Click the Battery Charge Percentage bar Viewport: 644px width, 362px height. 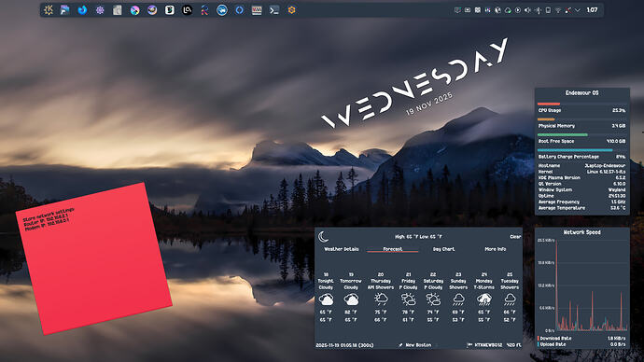point(576,150)
